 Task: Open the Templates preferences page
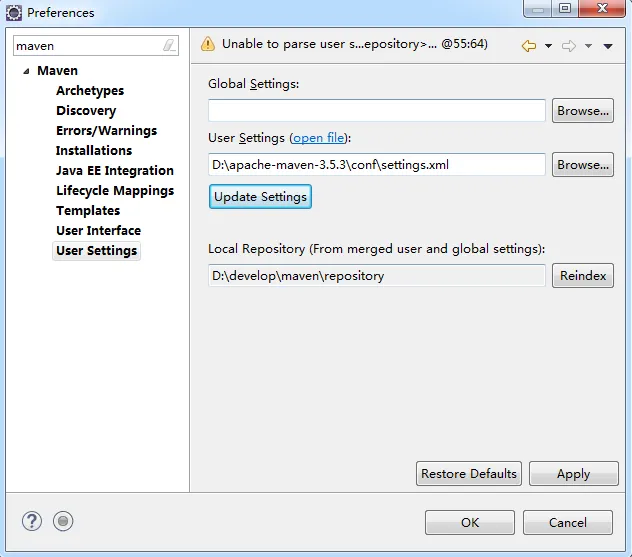[x=88, y=210]
